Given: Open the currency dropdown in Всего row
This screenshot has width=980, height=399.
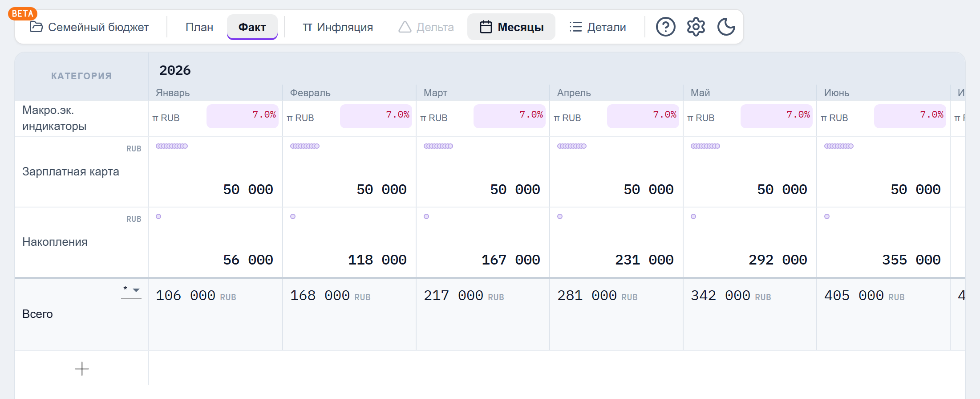Looking at the screenshot, I should pos(131,291).
